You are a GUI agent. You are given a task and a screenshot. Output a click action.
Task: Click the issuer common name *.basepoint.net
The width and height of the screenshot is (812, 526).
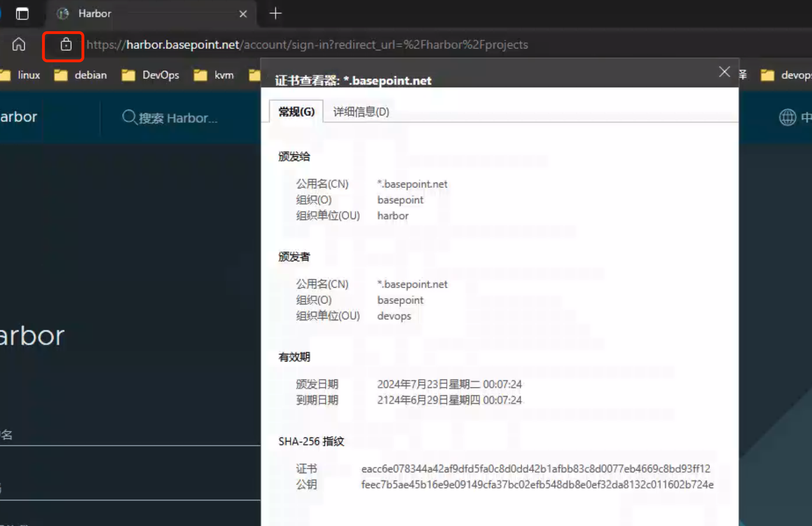(412, 284)
